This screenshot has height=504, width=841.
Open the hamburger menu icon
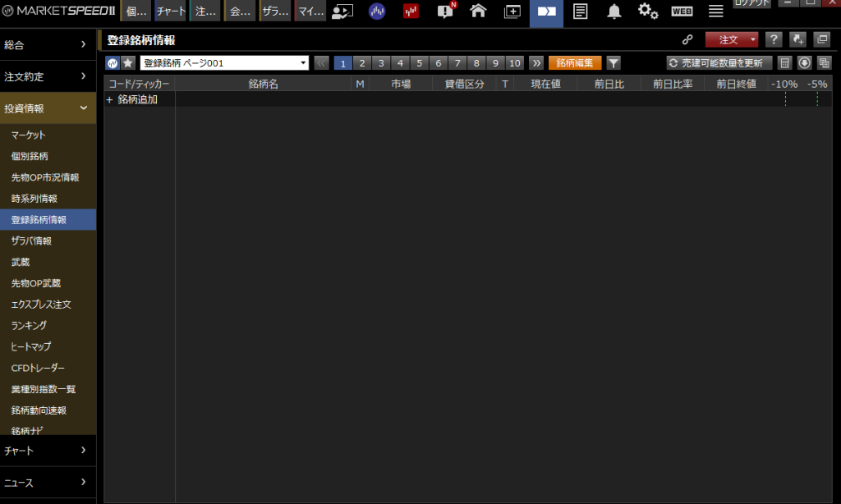tap(716, 11)
